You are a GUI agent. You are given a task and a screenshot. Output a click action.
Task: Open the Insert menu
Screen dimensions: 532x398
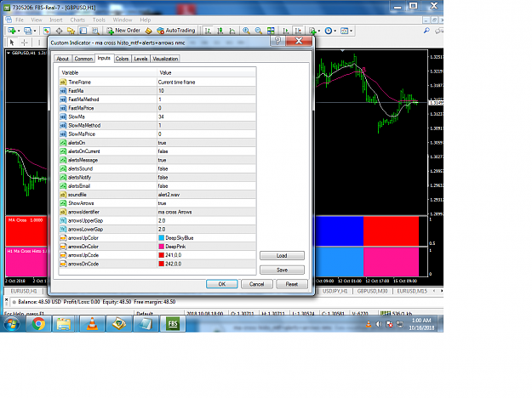coord(56,20)
